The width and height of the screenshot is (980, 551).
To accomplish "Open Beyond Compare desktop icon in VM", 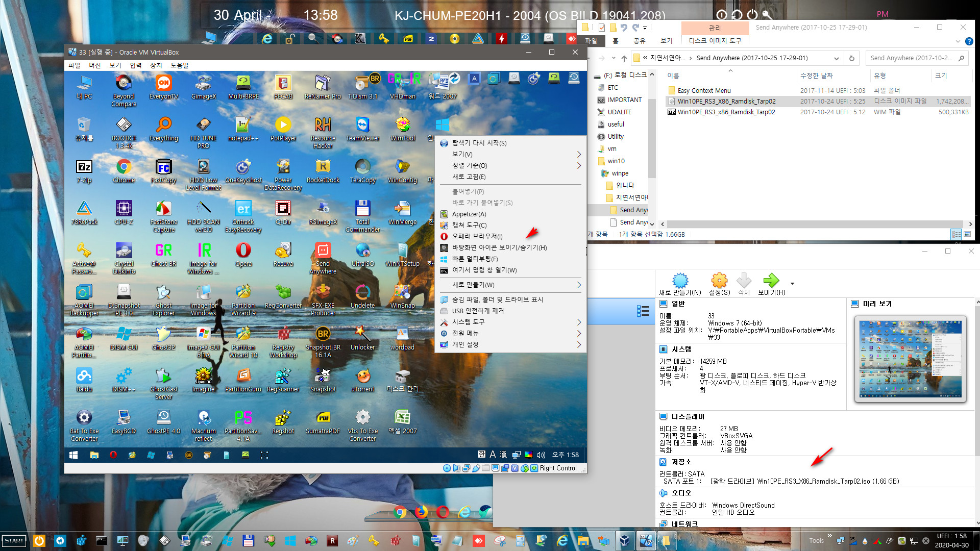I will tap(124, 90).
